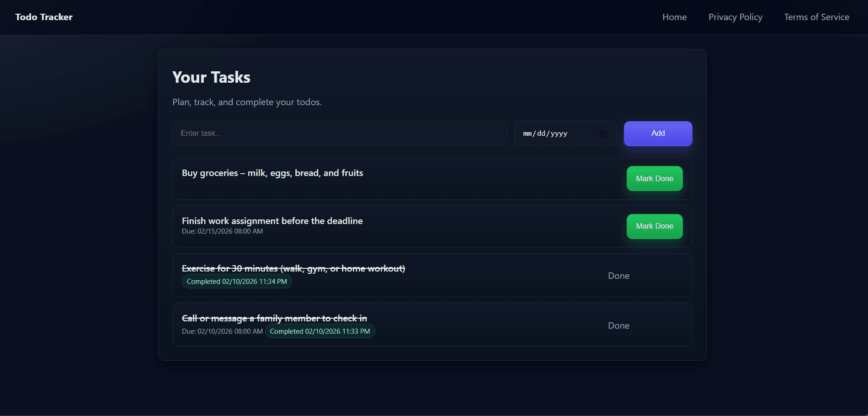Click the Completed 11:33 PM badge
This screenshot has height=416, width=868.
pyautogui.click(x=320, y=331)
